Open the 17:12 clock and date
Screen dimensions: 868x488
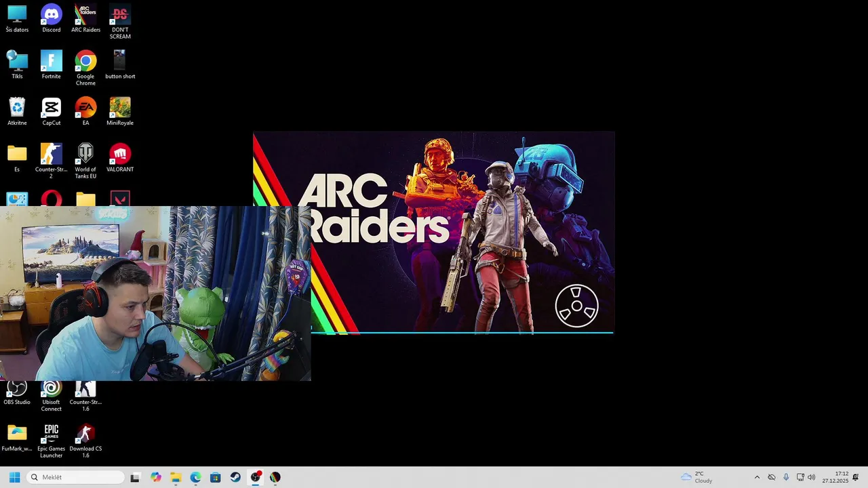tap(835, 477)
